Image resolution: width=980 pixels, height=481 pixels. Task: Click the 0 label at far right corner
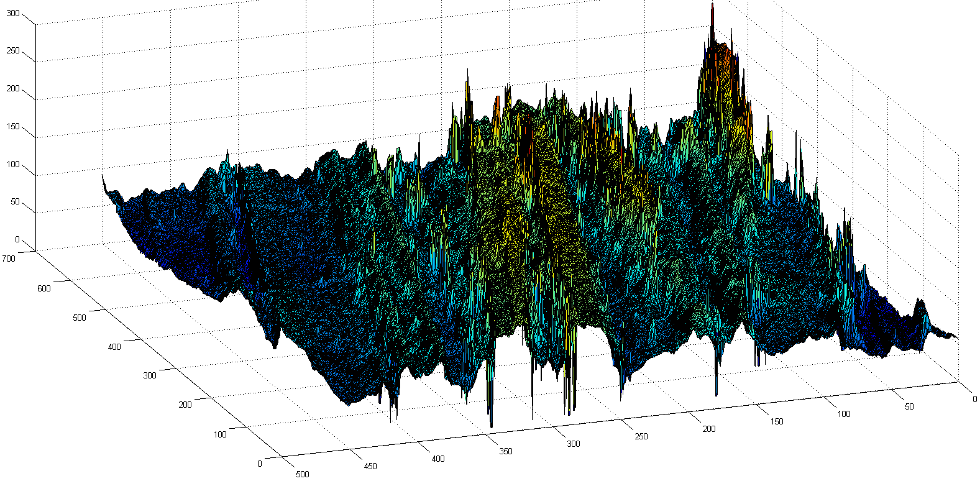974,399
